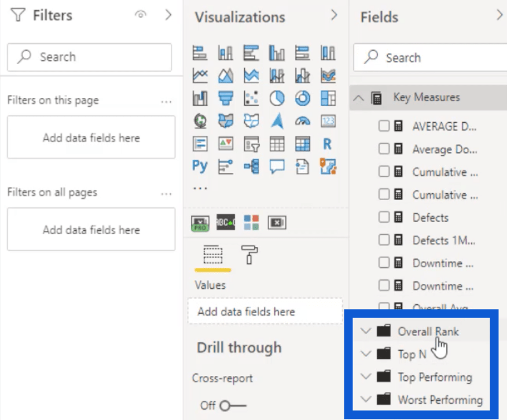This screenshot has width=507, height=420.
Task: Choose the waterfall chart visual
Action: point(200,98)
